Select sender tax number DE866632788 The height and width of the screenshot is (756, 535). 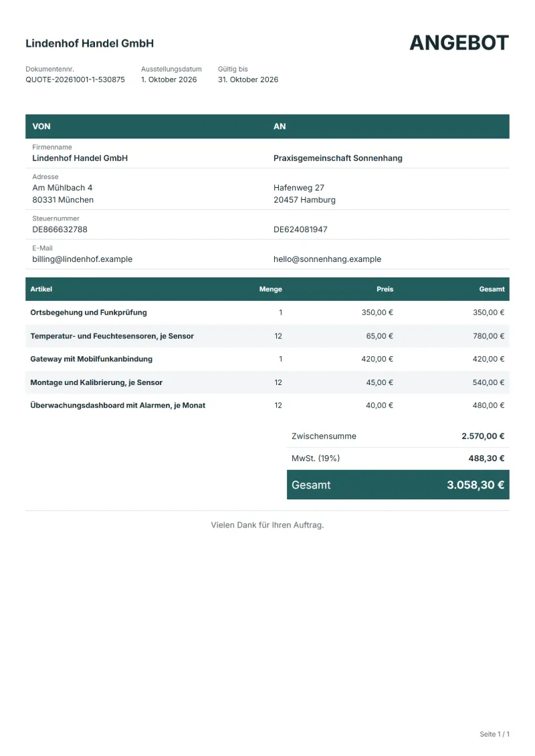(x=60, y=229)
